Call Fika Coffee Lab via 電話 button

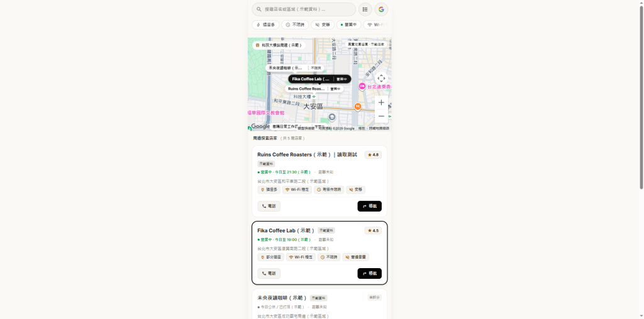click(269, 274)
